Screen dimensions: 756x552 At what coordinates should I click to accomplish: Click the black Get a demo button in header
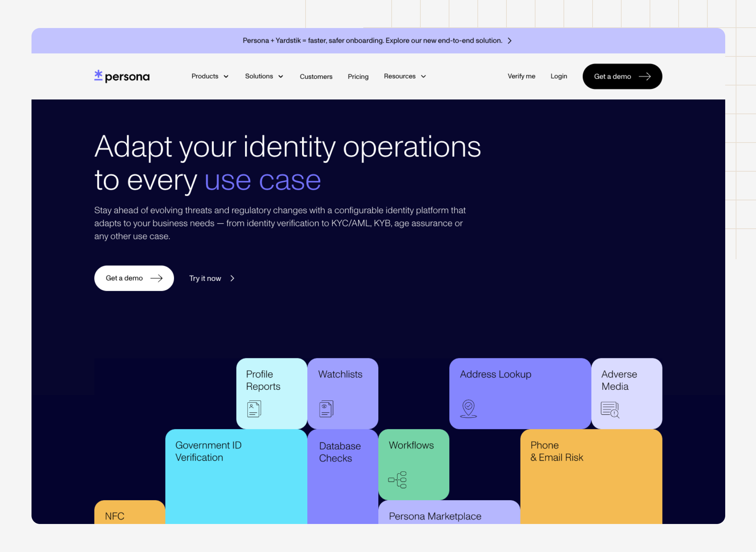622,76
